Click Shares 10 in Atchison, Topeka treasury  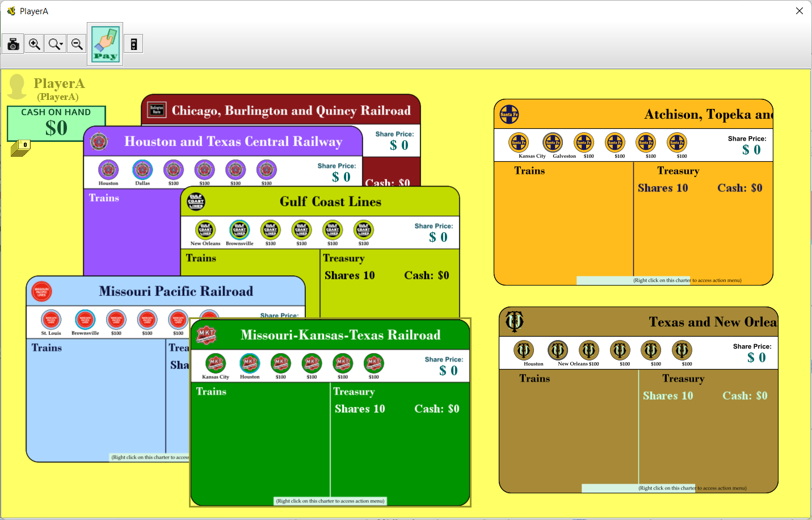coord(663,188)
